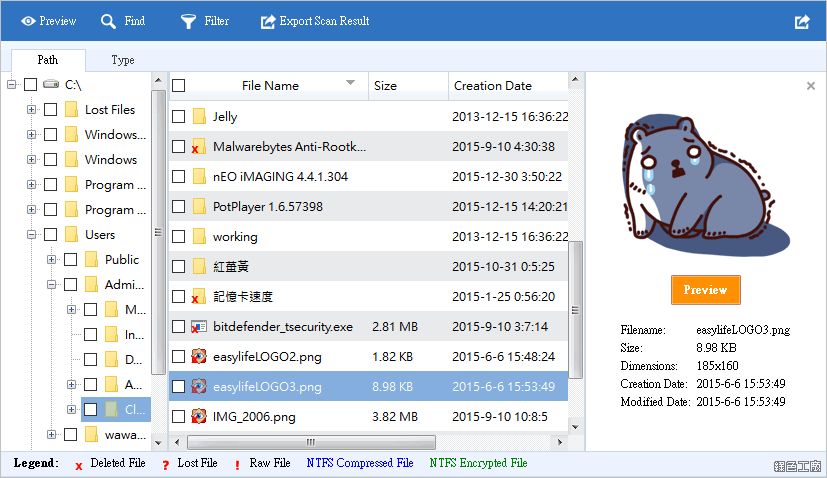Click the Admi... folder icon
The height and width of the screenshot is (478, 827).
(x=91, y=284)
